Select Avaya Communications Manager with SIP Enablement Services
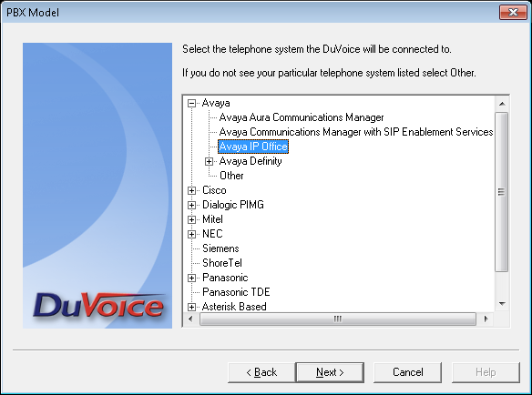 356,132
